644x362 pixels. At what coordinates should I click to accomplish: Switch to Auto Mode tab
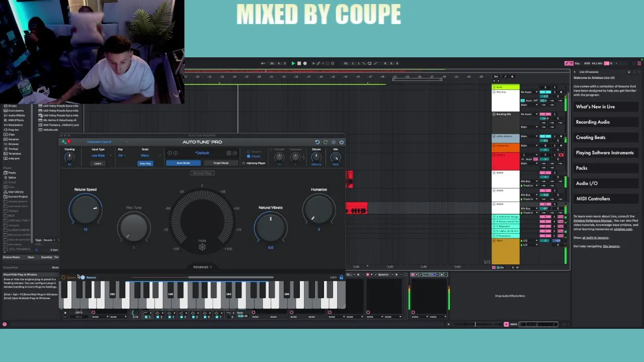tap(184, 163)
